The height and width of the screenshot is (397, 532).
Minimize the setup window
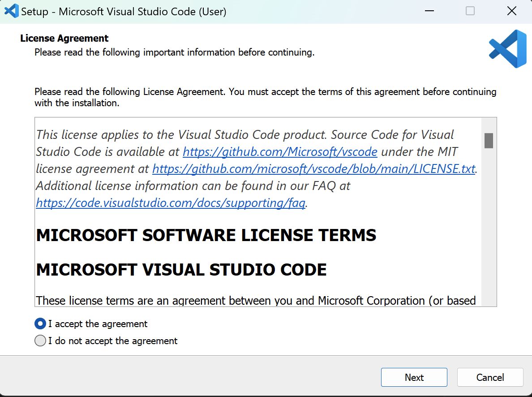tap(429, 11)
